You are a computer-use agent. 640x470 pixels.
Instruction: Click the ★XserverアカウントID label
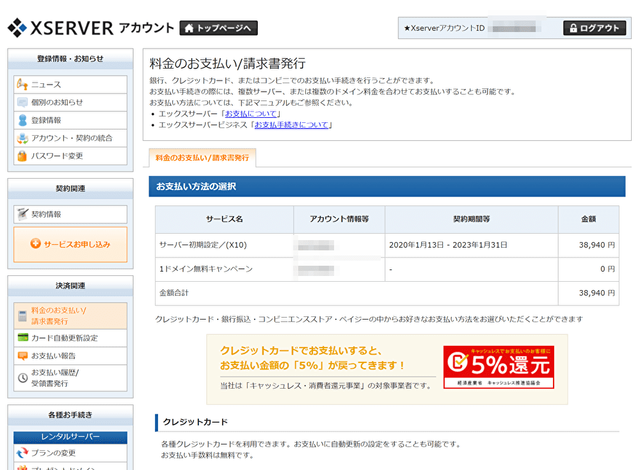point(444,28)
